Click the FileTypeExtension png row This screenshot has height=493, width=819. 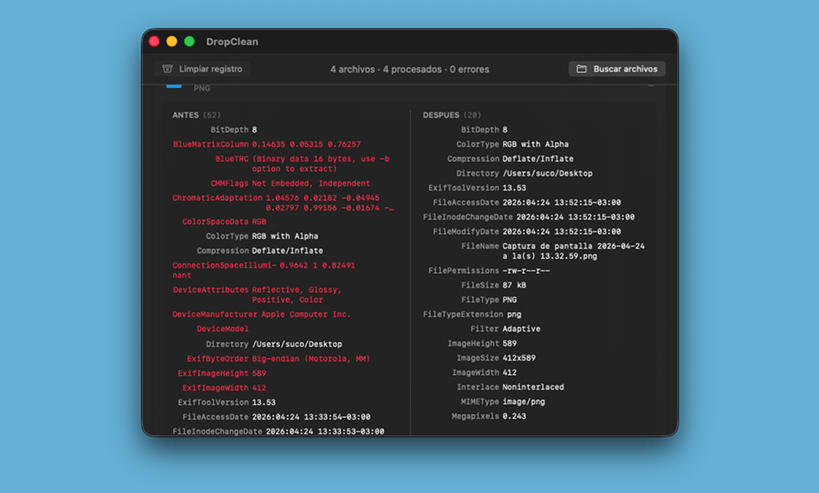472,314
